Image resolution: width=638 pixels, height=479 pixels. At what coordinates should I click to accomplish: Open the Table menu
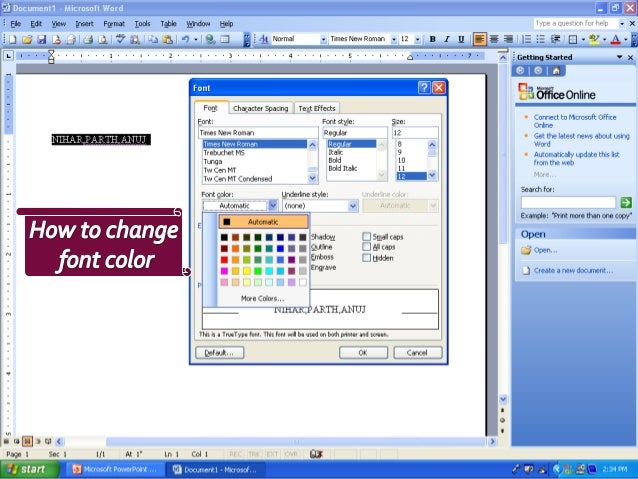coord(168,24)
